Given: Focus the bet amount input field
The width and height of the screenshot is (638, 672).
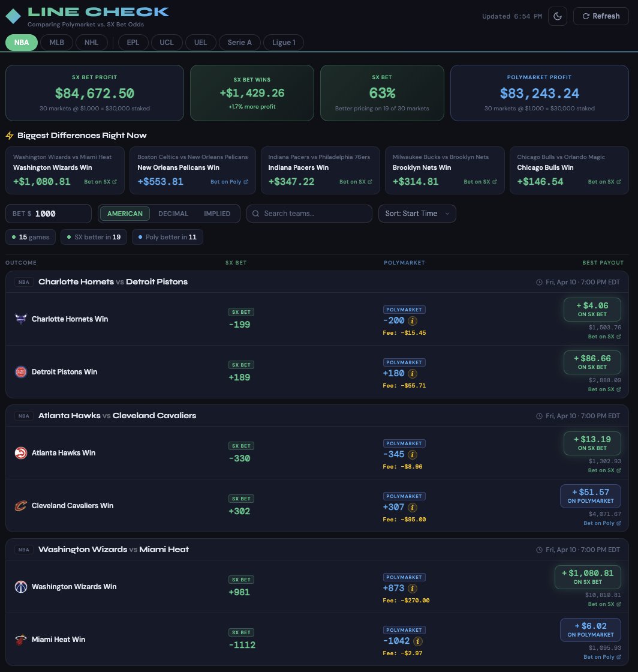Looking at the screenshot, I should (x=49, y=214).
